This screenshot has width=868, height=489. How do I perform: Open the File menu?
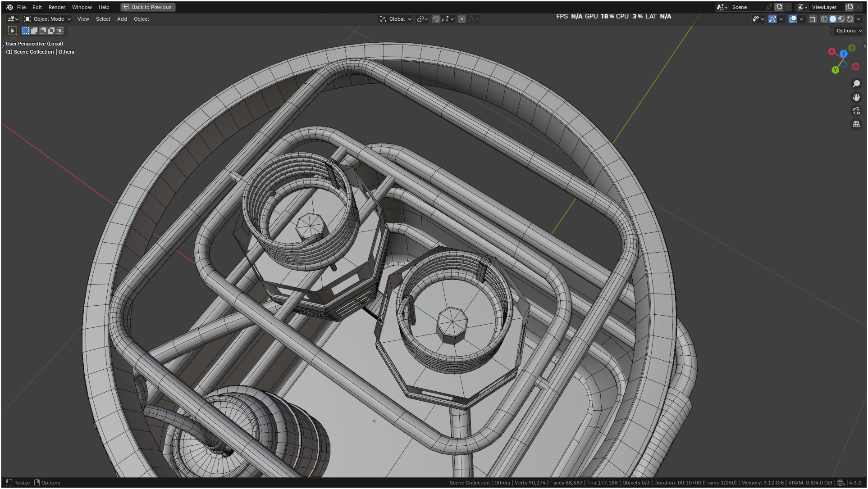(x=21, y=7)
